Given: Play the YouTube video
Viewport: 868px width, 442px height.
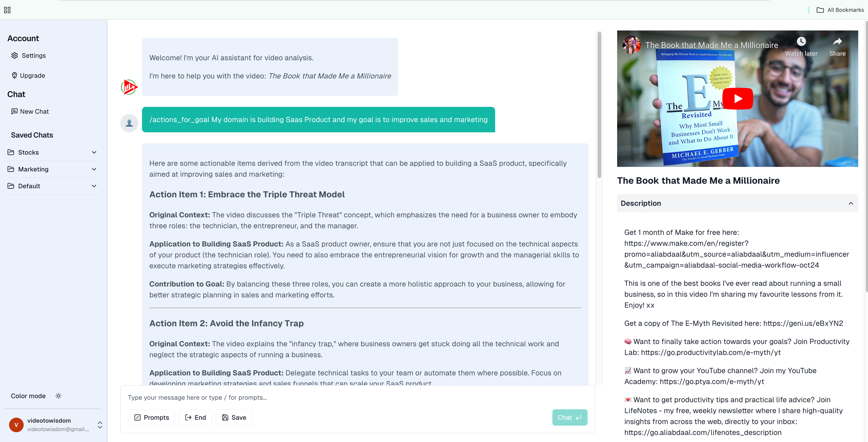Looking at the screenshot, I should (x=737, y=98).
